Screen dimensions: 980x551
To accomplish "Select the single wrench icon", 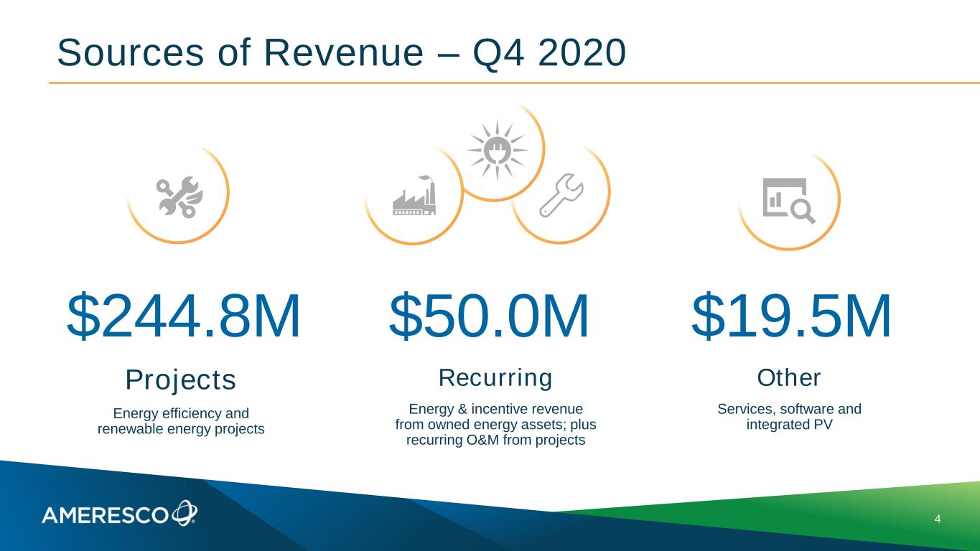I will pos(563,194).
